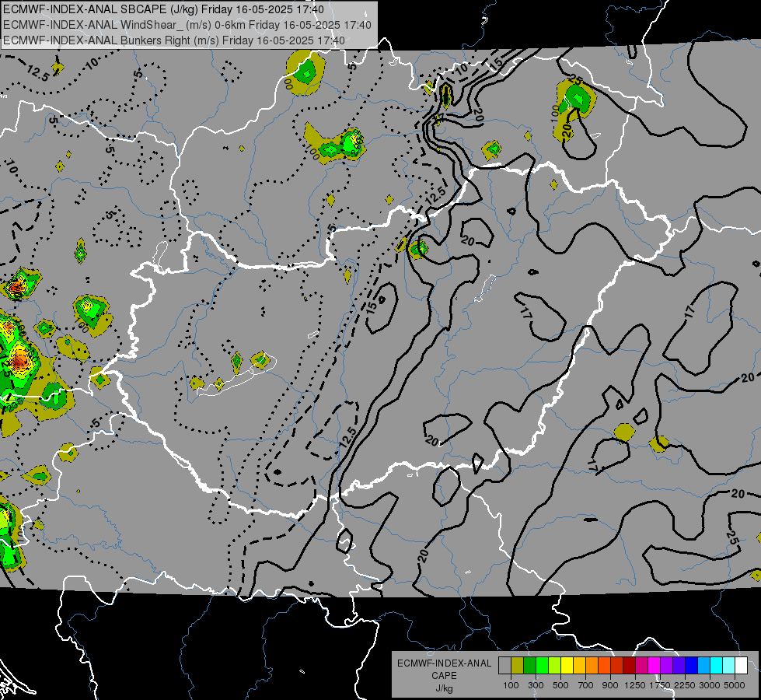Image resolution: width=761 pixels, height=700 pixels.
Task: Select the bright cyan legend swatch
Action: (x=717, y=665)
